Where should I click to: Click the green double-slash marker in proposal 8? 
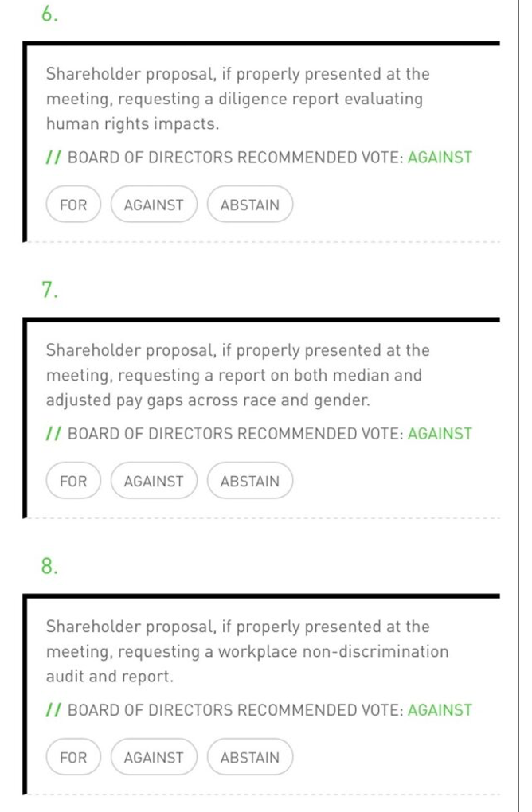tap(53, 710)
